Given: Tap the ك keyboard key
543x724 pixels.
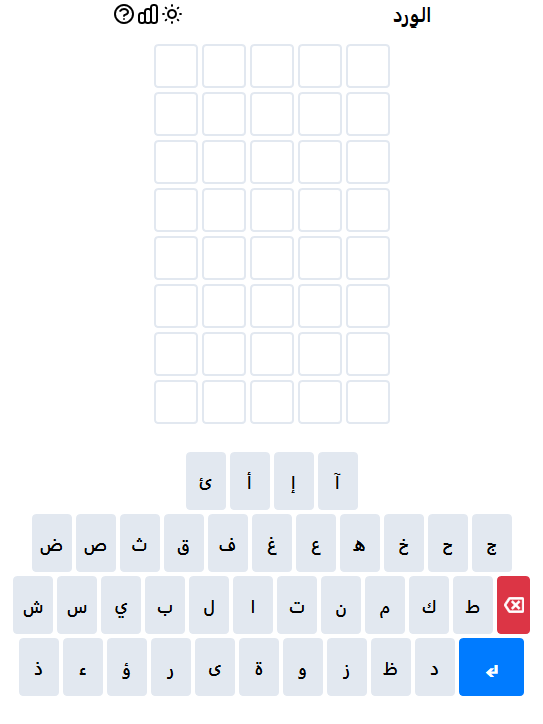Looking at the screenshot, I should click(x=429, y=605).
